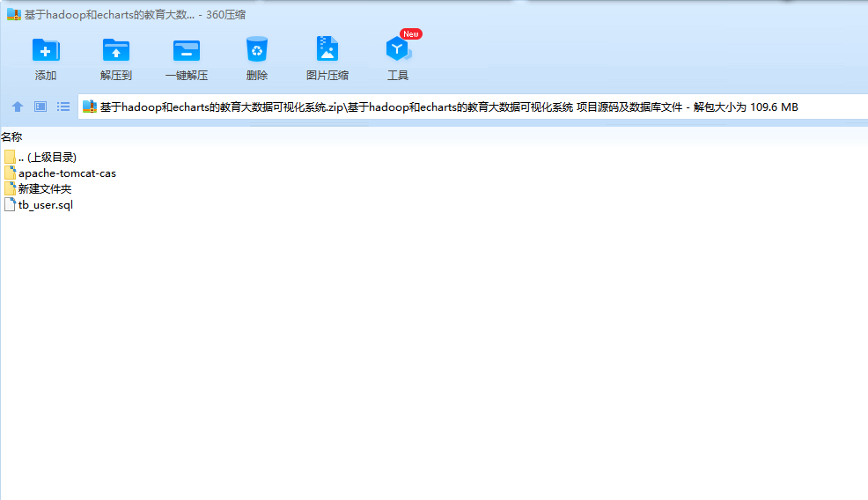Image resolution: width=868 pixels, height=500 pixels.
Task: Go up one level with the arrow icon
Action: (18, 107)
